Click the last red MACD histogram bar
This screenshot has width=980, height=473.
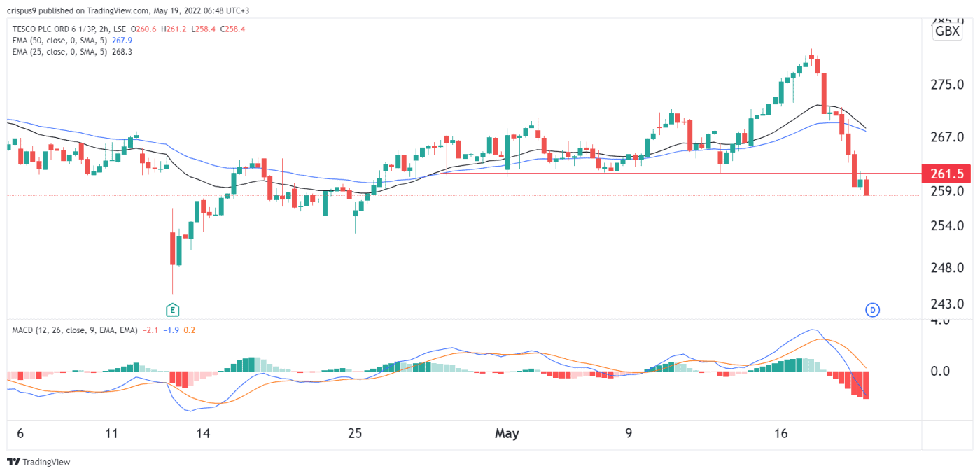(866, 385)
